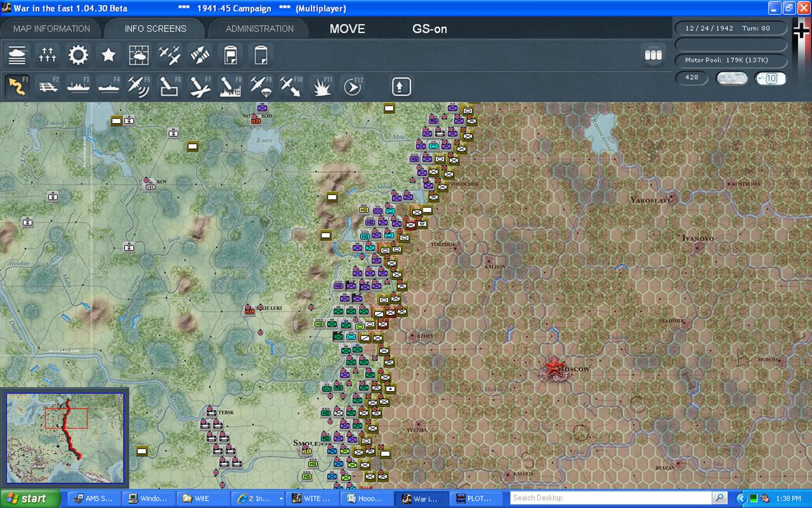Click the Yaroslavl city label
The image size is (812, 508).
[651, 200]
